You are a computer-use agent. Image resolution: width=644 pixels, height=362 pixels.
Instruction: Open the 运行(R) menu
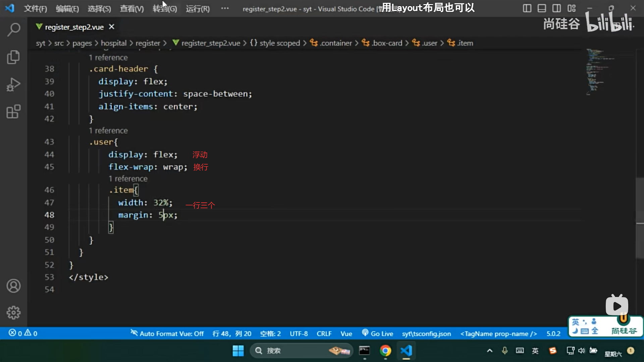(198, 9)
